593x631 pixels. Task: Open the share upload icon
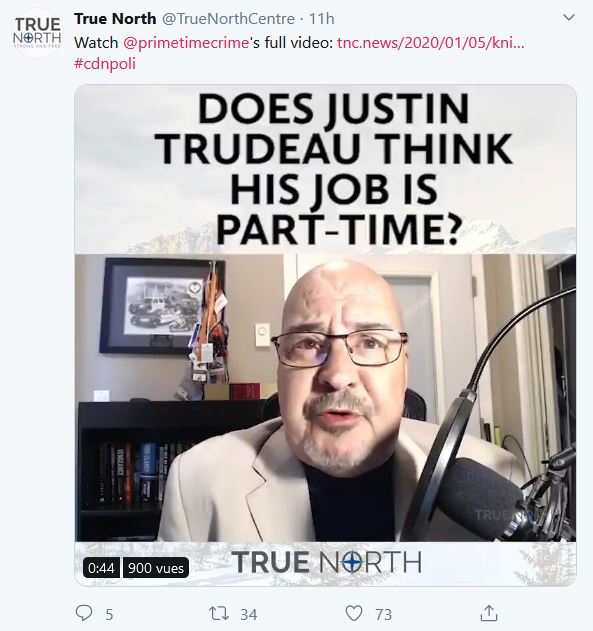click(x=489, y=613)
